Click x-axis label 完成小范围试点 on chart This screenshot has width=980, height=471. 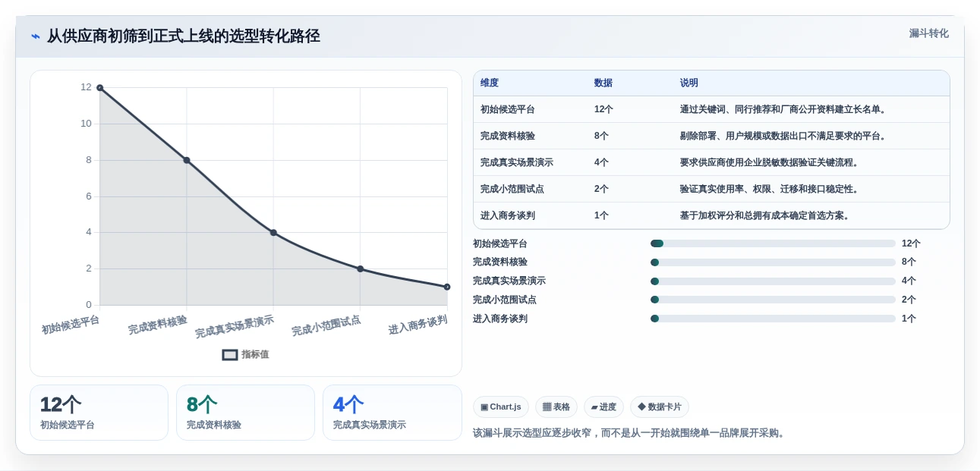(326, 326)
